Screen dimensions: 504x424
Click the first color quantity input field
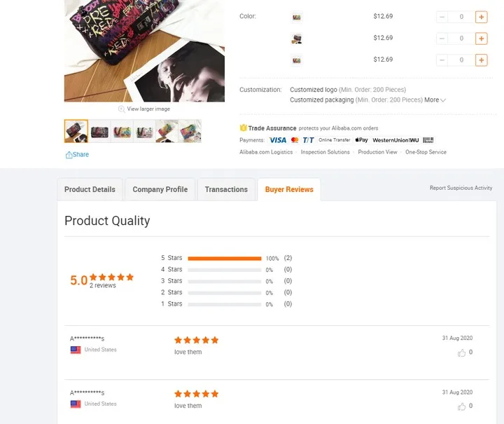461,17
